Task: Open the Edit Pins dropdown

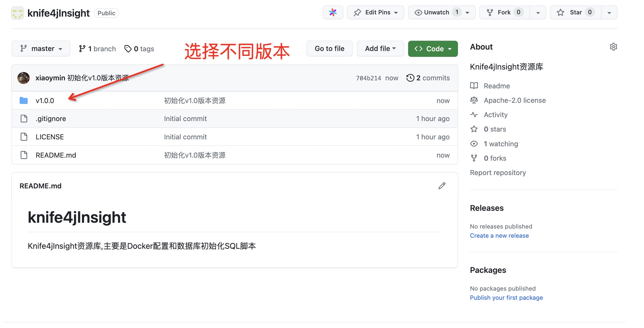Action: tap(375, 12)
